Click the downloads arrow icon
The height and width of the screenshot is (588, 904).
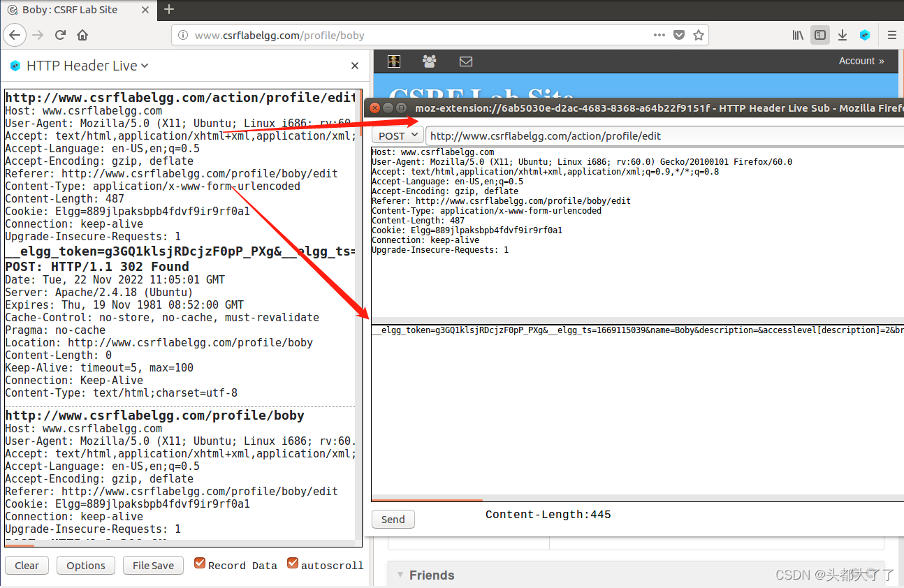pyautogui.click(x=843, y=34)
